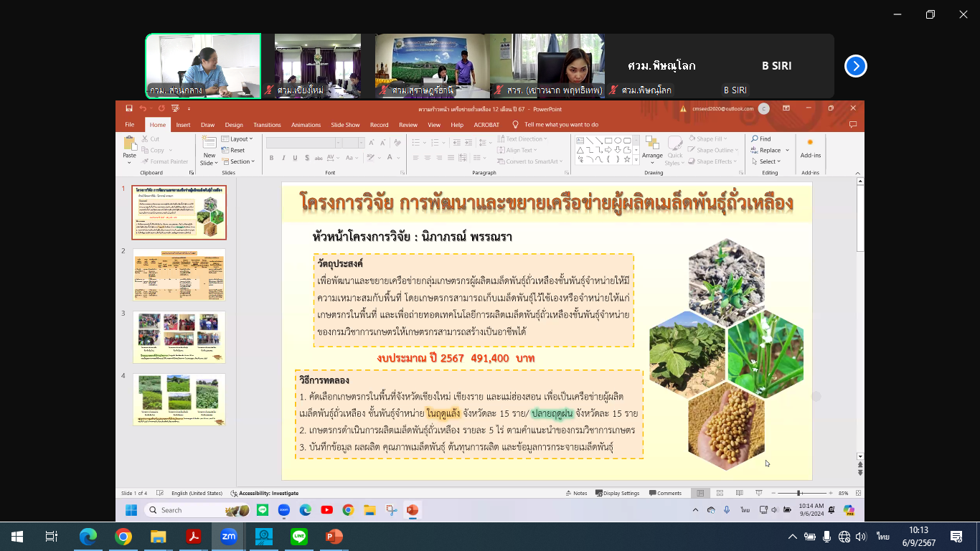Viewport: 980px width, 551px height.
Task: Select slide 4 thumbnail
Action: point(179,400)
